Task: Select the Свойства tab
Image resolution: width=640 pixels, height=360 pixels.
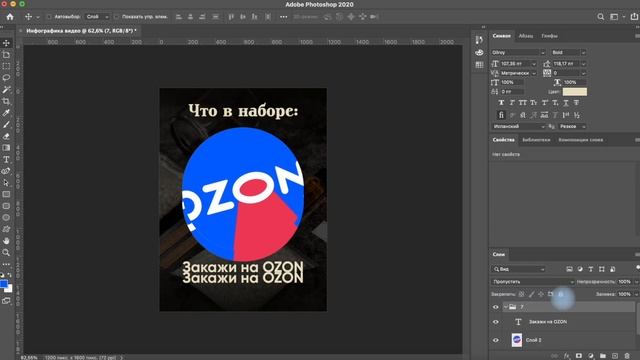Action: 503,140
